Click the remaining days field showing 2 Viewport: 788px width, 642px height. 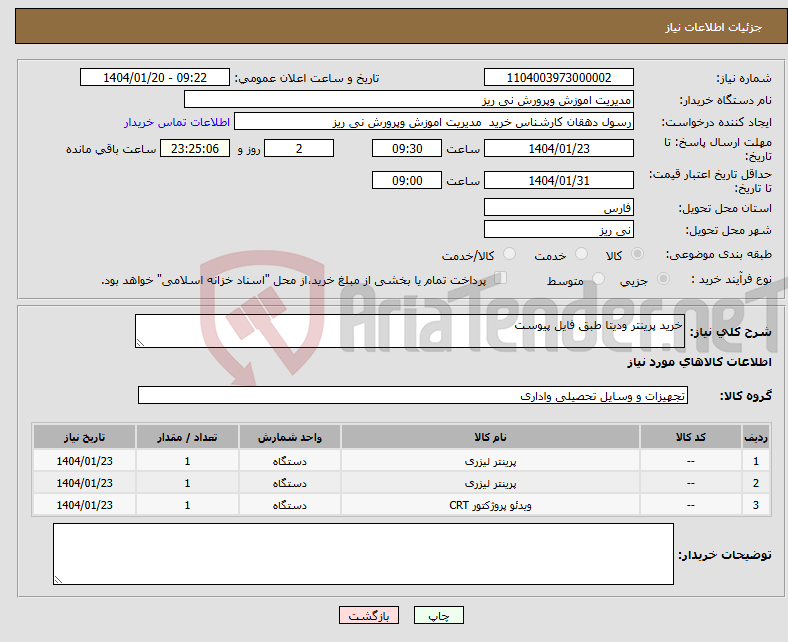coord(299,148)
